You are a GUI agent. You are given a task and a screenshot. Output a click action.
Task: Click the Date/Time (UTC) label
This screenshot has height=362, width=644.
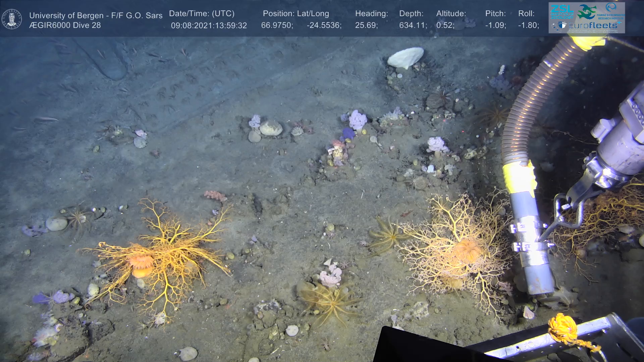point(202,14)
